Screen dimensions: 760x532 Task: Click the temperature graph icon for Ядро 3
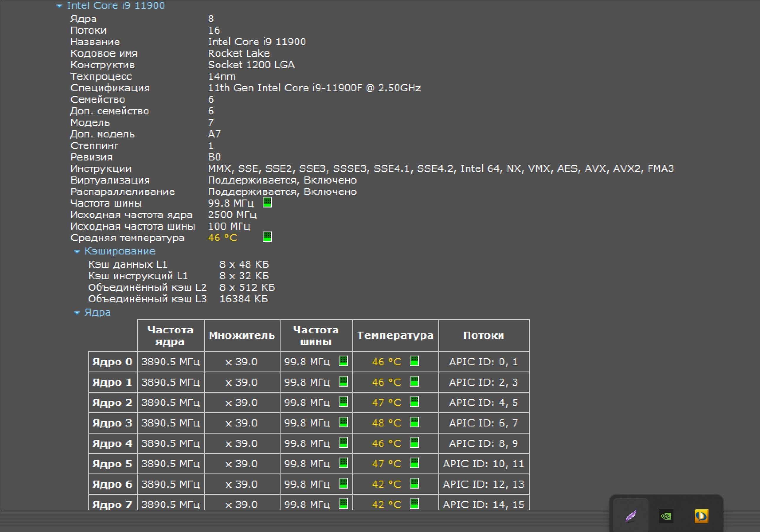coord(414,422)
